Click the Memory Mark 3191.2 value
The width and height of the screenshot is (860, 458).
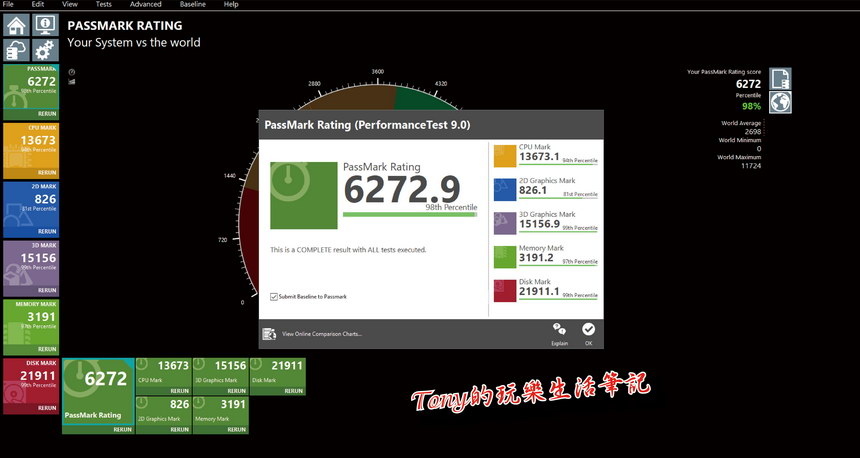(536, 258)
